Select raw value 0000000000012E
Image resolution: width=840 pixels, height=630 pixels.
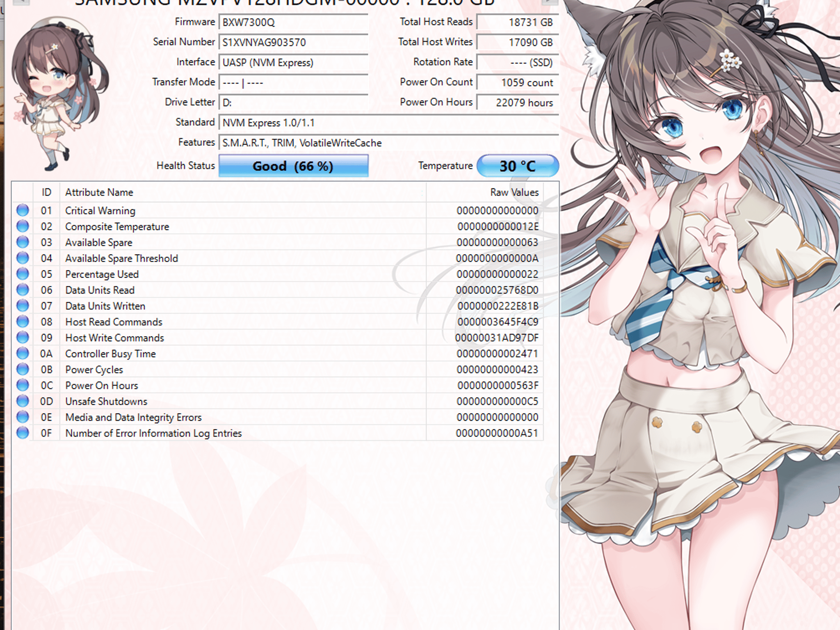(498, 227)
